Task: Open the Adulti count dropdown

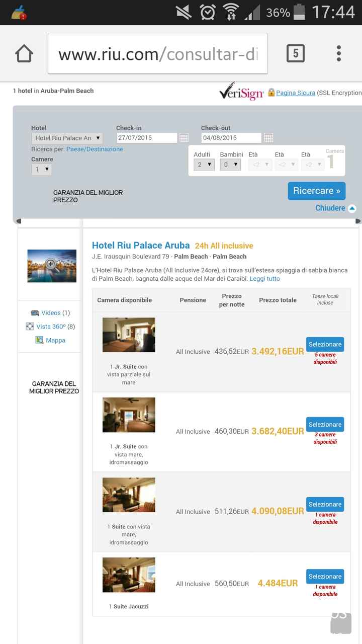Action: tap(204, 165)
